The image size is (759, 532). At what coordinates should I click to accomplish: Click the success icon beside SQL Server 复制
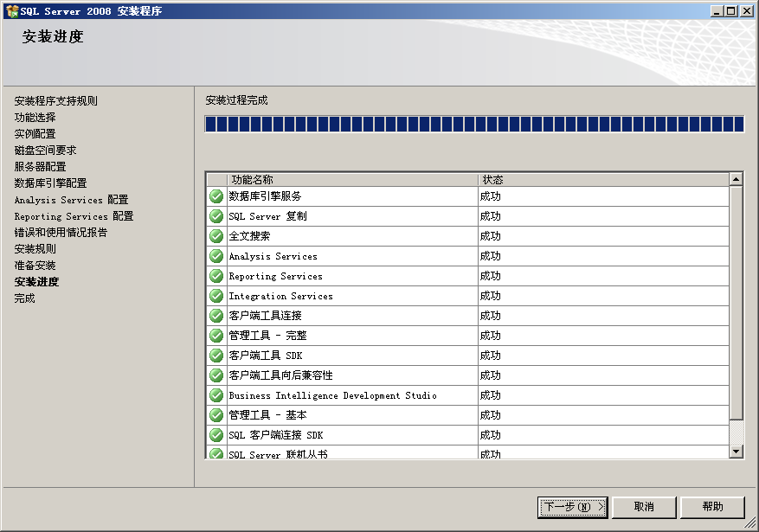[216, 216]
